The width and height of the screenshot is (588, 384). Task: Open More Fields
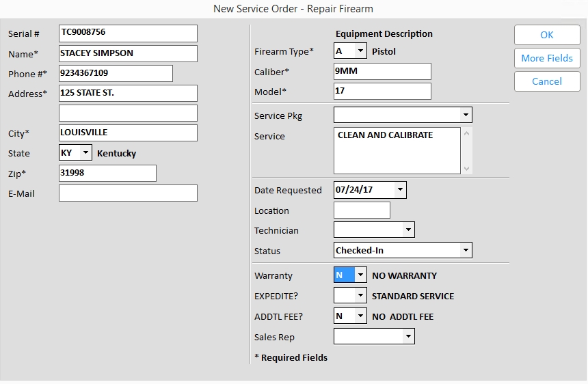547,58
